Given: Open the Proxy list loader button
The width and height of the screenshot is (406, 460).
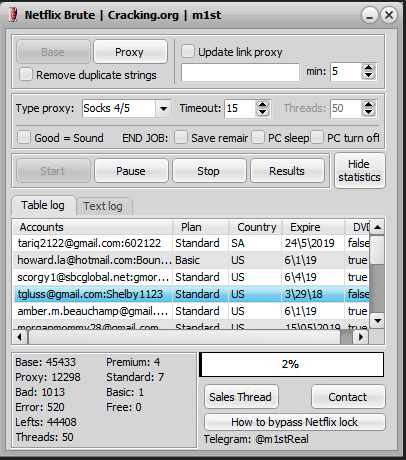Looking at the screenshot, I should 130,52.
